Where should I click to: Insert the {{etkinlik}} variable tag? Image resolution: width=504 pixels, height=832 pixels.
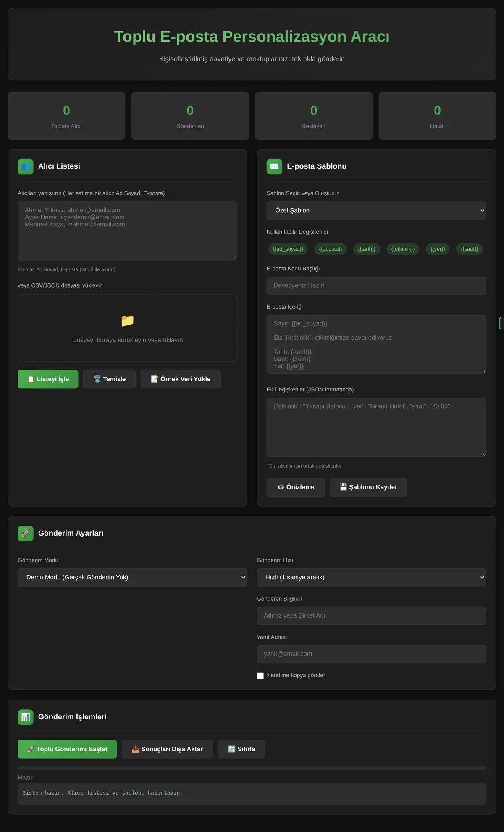[403, 249]
